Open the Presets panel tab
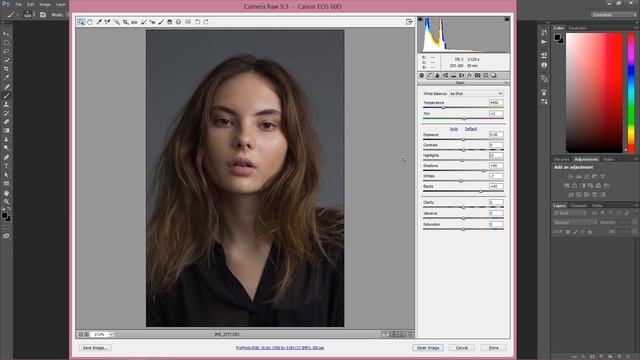 tap(486, 76)
